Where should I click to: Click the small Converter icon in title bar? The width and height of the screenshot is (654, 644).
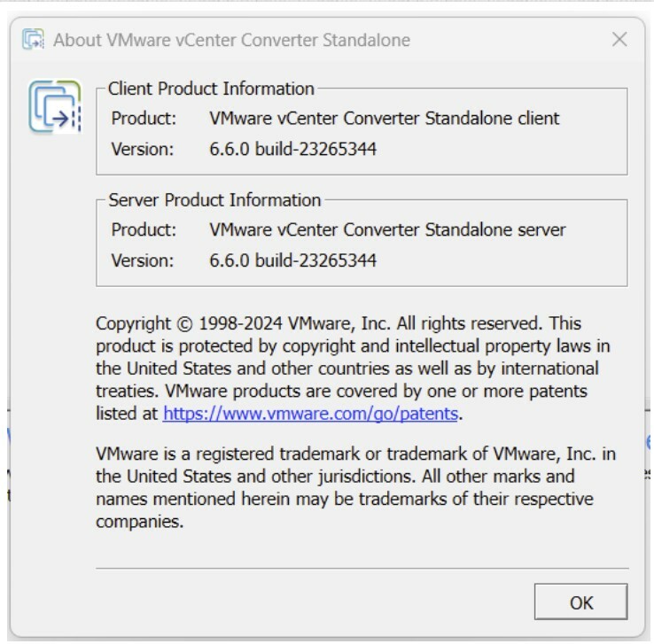click(33, 39)
